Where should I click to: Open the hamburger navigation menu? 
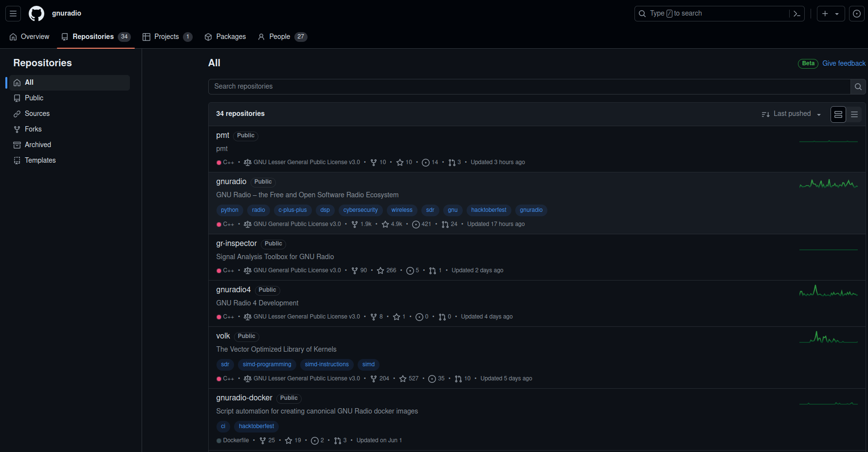tap(13, 14)
